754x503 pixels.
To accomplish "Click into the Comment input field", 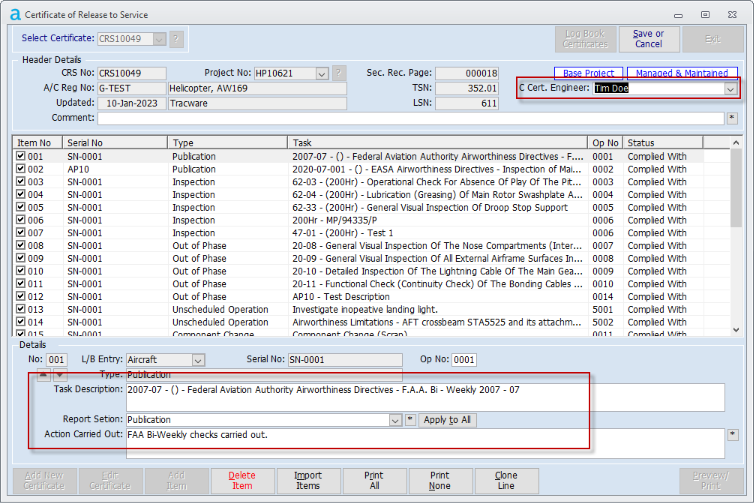I will [x=411, y=118].
